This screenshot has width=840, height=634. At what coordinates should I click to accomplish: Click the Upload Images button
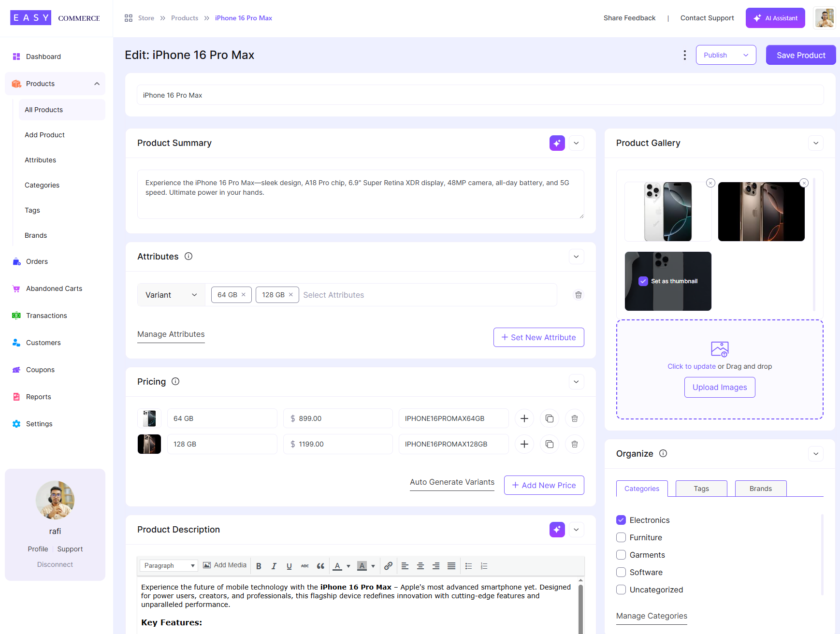[x=720, y=388]
